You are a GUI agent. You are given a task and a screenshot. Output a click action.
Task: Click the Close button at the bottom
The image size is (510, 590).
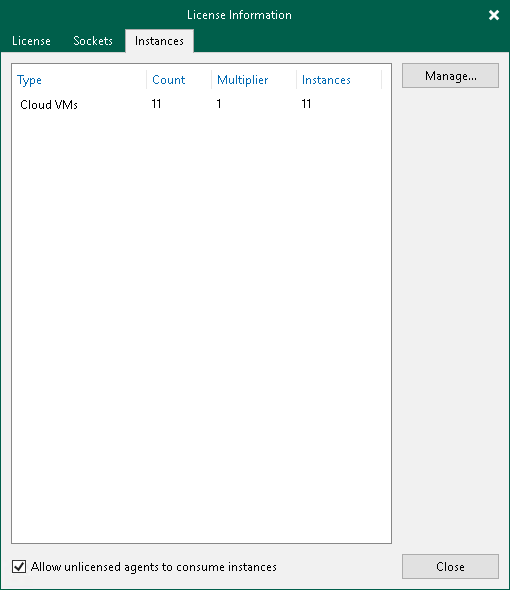[450, 566]
